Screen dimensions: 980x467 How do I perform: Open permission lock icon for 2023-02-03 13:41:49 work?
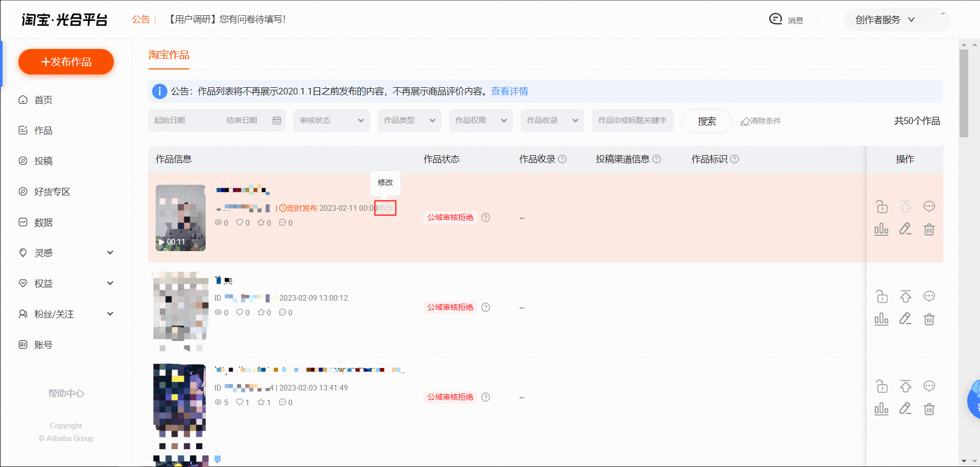point(881,386)
